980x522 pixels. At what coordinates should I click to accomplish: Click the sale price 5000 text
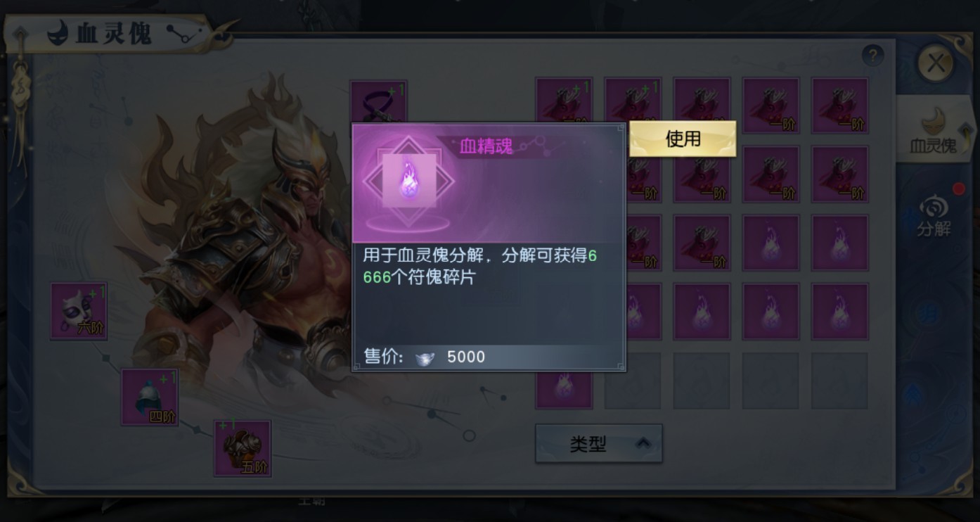tap(466, 357)
